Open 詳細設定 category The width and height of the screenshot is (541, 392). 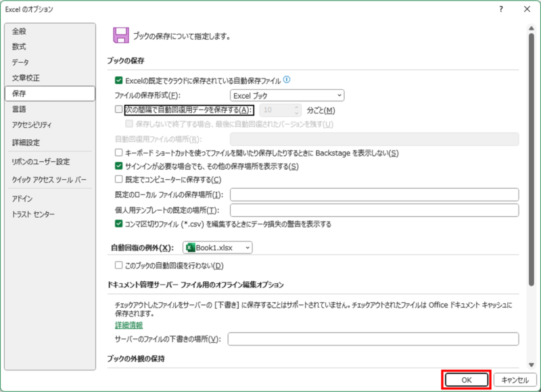pyautogui.click(x=50, y=143)
